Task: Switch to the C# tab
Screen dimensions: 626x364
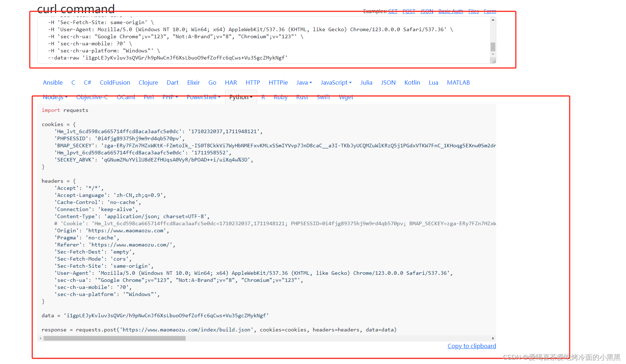Action: [x=88, y=83]
